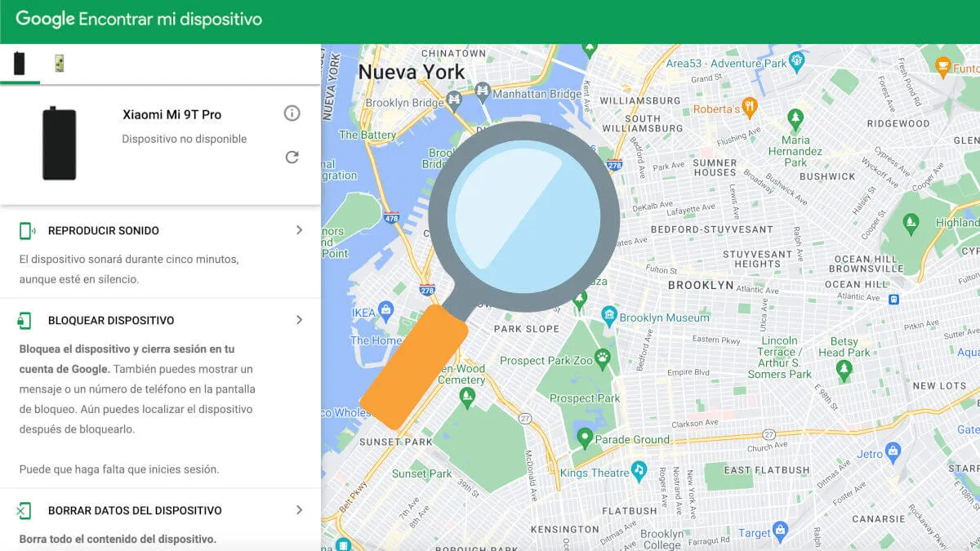Expand the Bloquear Dispositivo chevron
Viewport: 980px width, 551px height.
299,320
